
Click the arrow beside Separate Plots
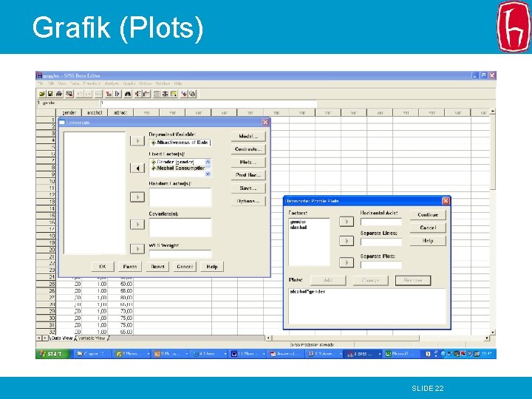[x=347, y=262]
